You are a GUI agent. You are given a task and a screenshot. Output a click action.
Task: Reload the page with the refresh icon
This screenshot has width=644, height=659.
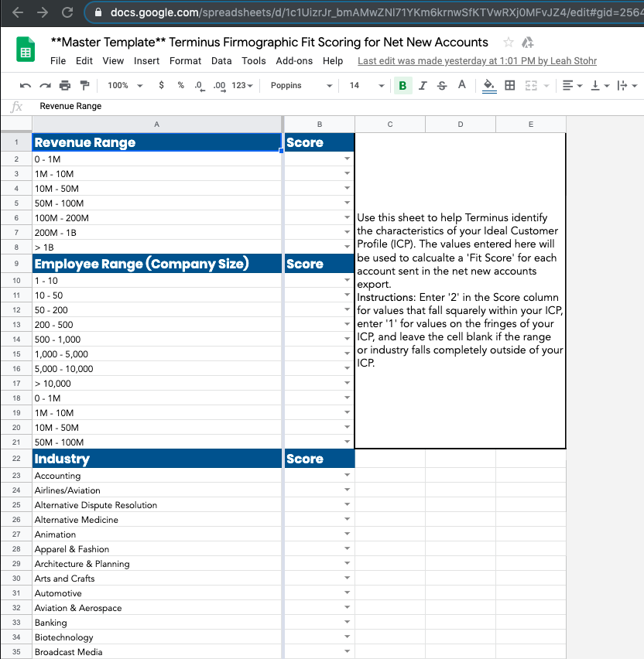tap(67, 12)
